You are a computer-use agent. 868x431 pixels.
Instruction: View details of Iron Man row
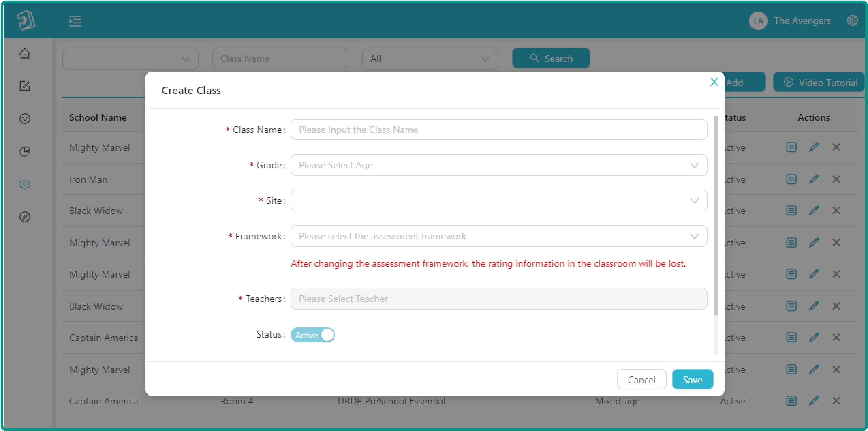tap(791, 179)
